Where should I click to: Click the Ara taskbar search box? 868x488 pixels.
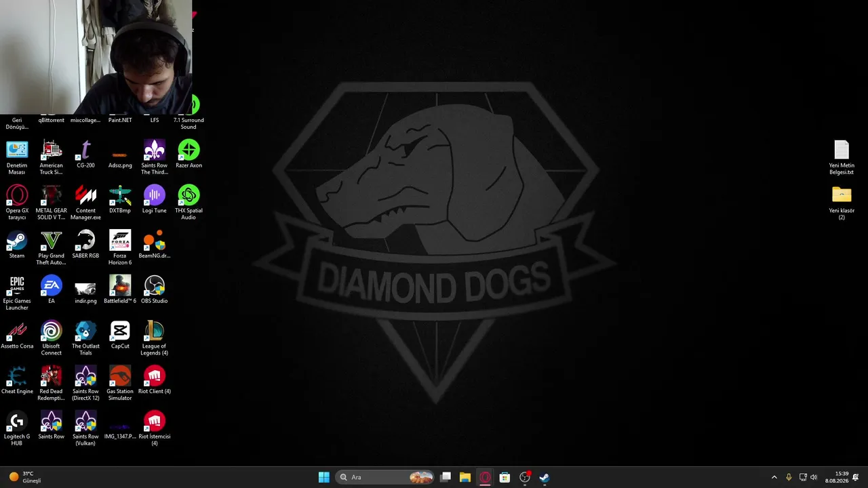pos(385,477)
